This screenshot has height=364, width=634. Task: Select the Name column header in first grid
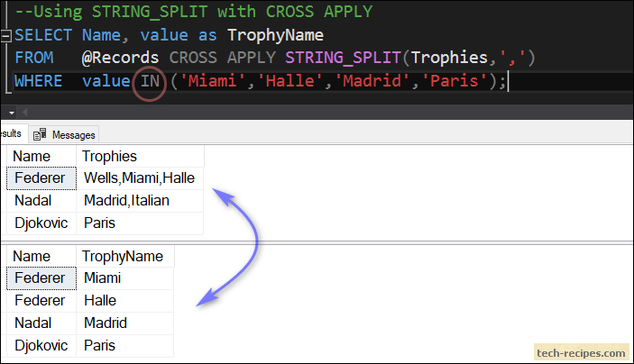point(41,157)
